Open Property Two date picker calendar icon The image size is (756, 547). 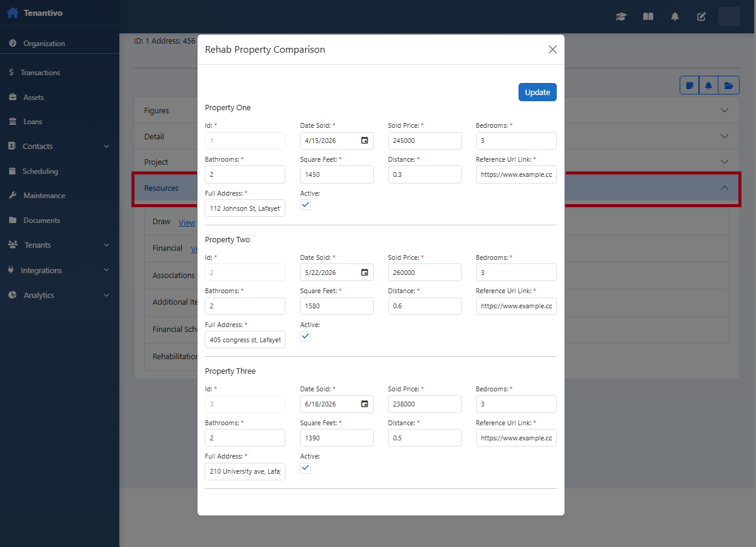click(365, 273)
